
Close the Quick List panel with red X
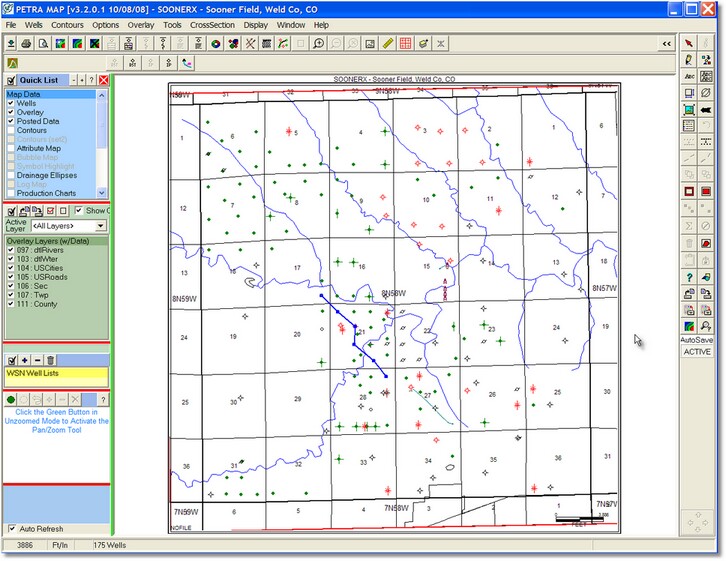[104, 80]
